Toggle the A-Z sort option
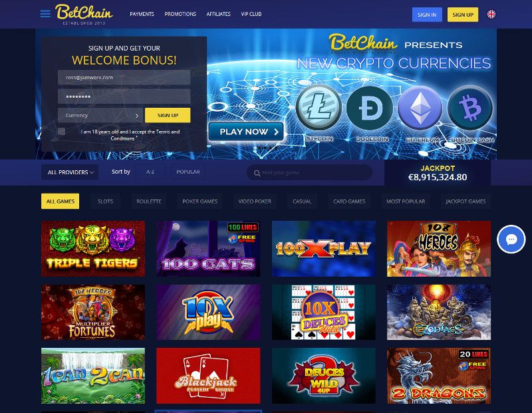This screenshot has height=413, width=532. 150,172
